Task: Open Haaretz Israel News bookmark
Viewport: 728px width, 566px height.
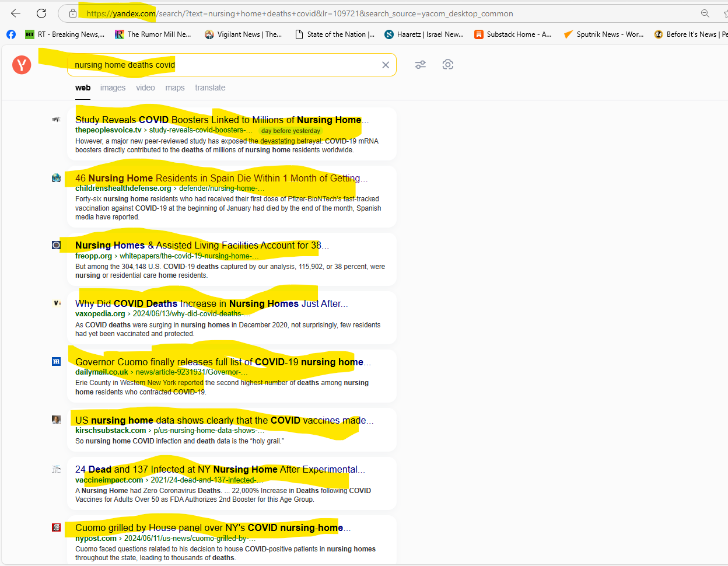Action: coord(424,34)
